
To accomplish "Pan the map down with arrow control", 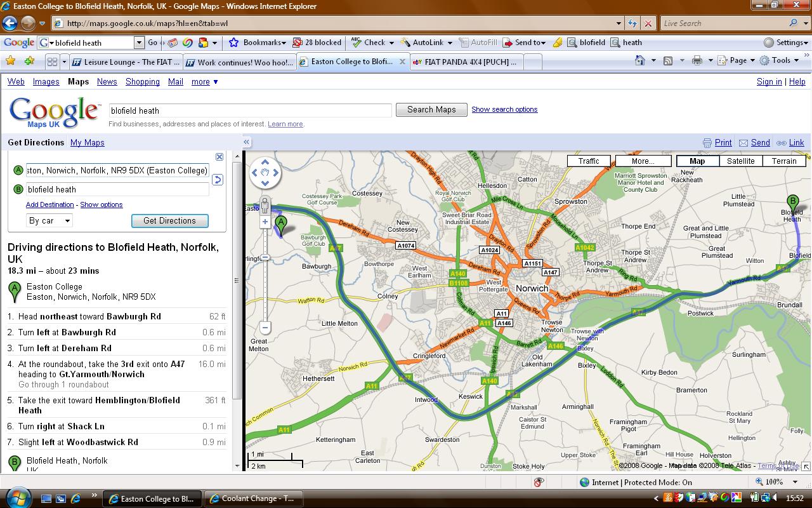I will coord(265,183).
